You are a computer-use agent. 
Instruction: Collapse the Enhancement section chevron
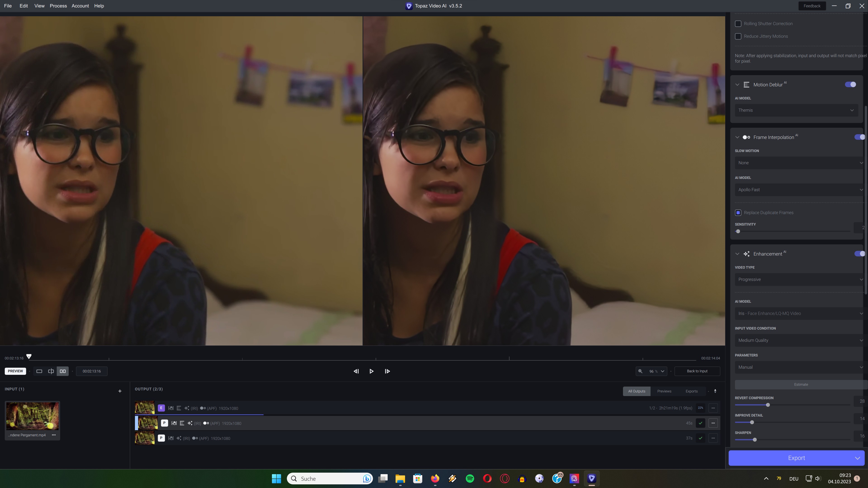[x=737, y=254]
